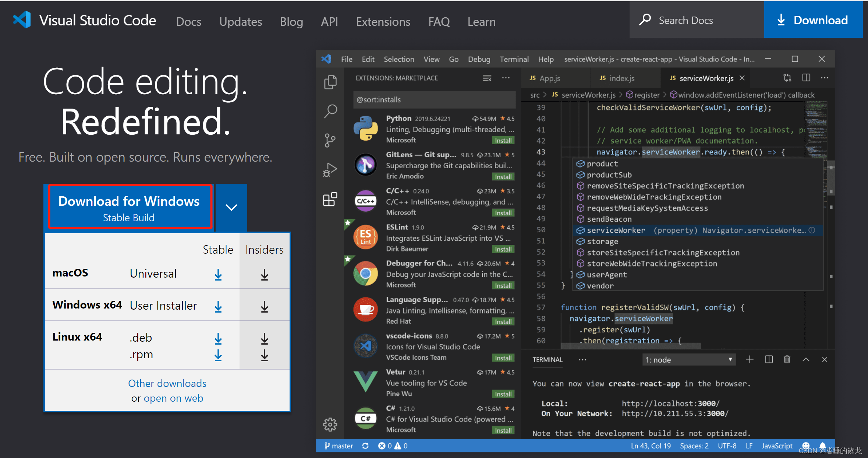Open the Blog navigation link
The image size is (868, 458).
point(291,22)
